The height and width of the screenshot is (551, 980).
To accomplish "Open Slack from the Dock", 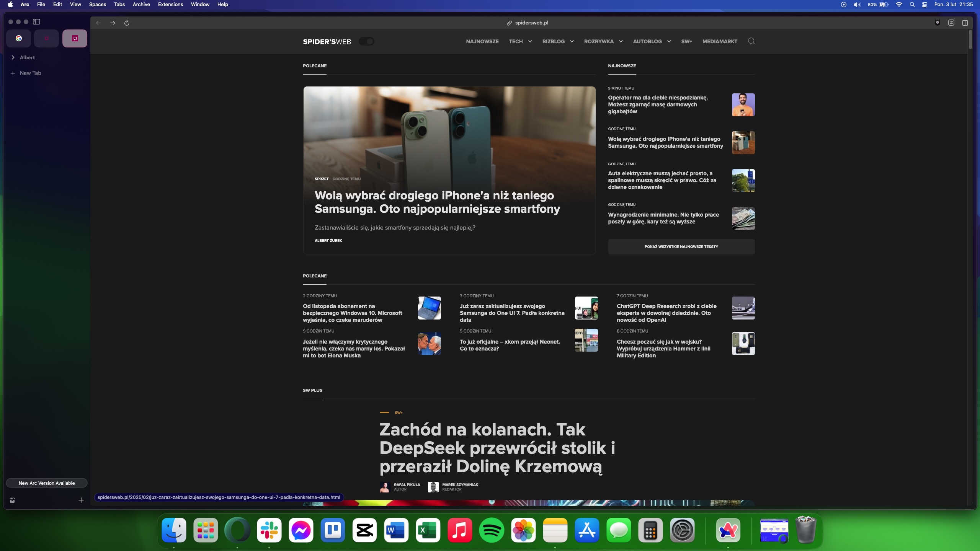I will coord(269,530).
